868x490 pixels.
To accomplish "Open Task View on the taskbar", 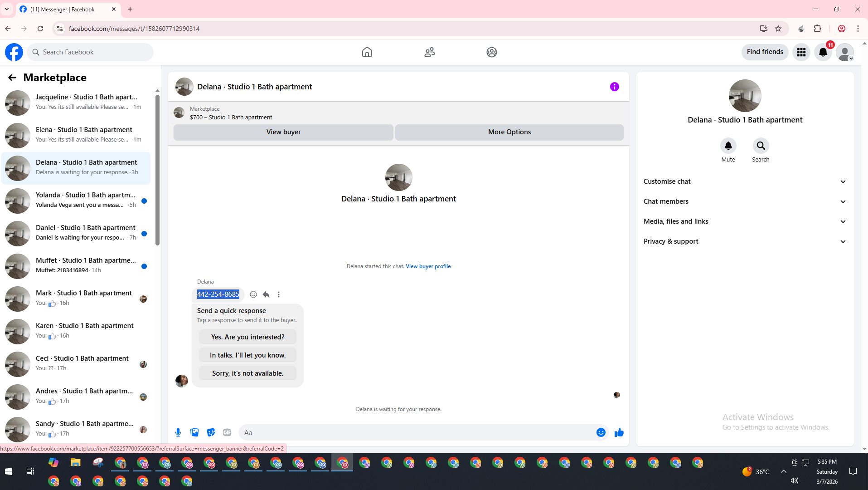I will click(30, 472).
